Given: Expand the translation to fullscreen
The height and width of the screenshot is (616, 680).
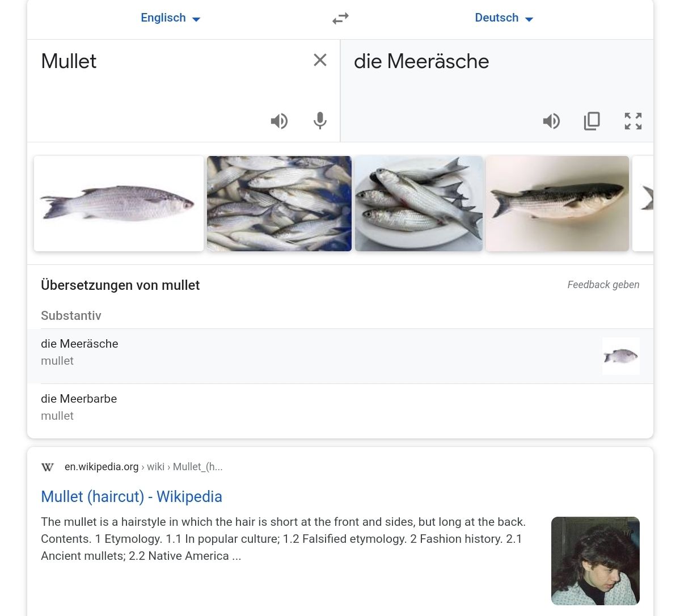Looking at the screenshot, I should coord(633,121).
